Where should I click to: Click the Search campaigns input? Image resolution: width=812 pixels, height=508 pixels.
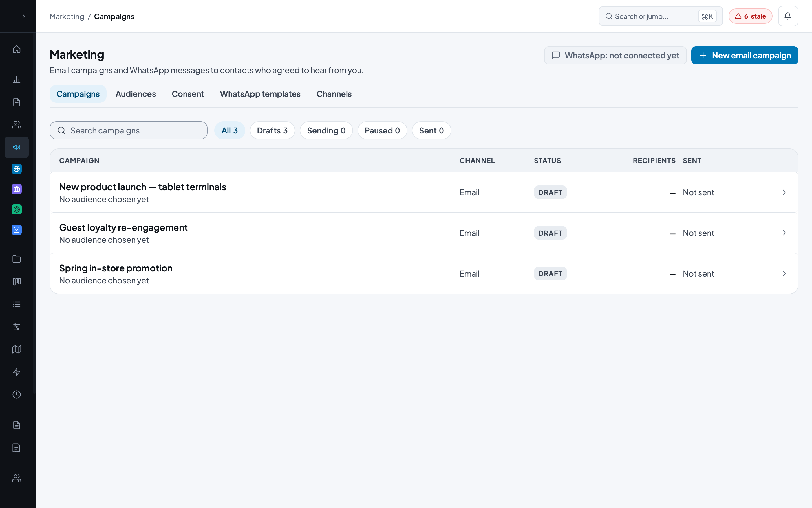129,130
